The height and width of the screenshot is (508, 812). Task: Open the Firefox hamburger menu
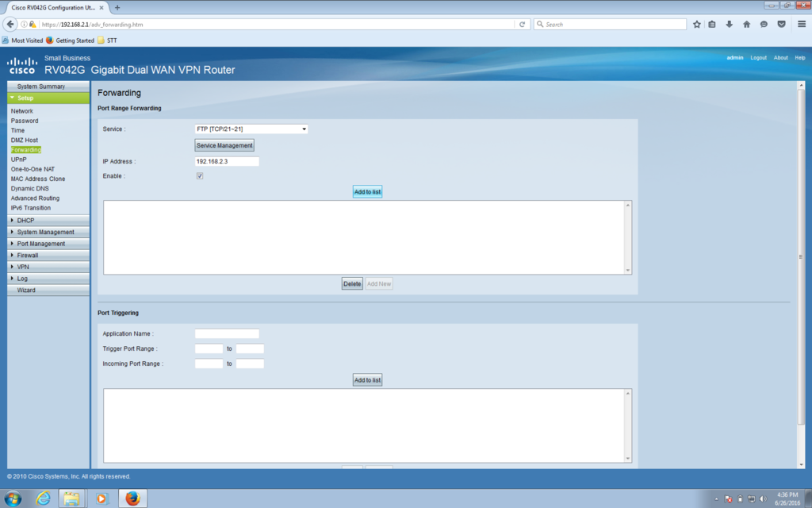click(802, 25)
